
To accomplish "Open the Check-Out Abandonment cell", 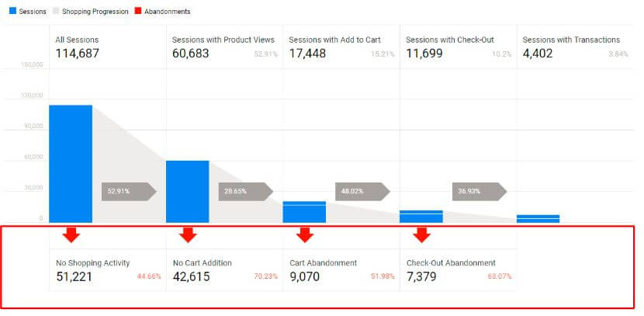I will (458, 269).
